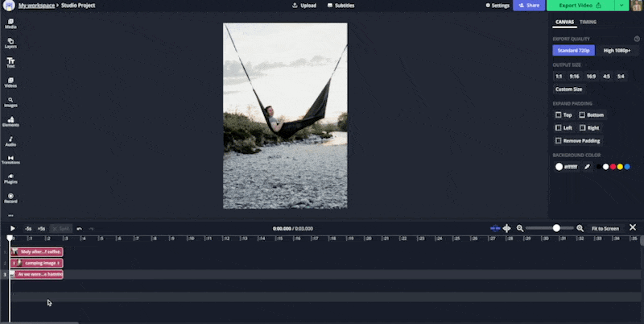Screen dimensions: 644x324
Task: Click the zoom out magnifier icon
Action: point(520,229)
